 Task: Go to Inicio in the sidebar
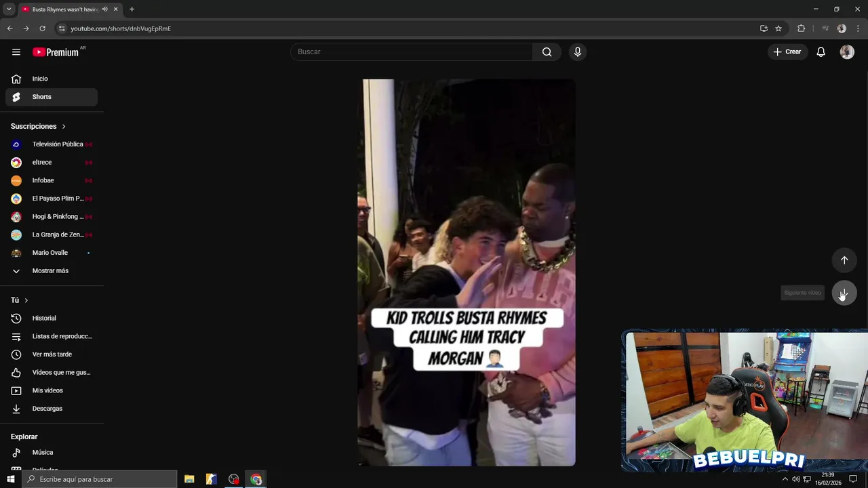click(52, 79)
